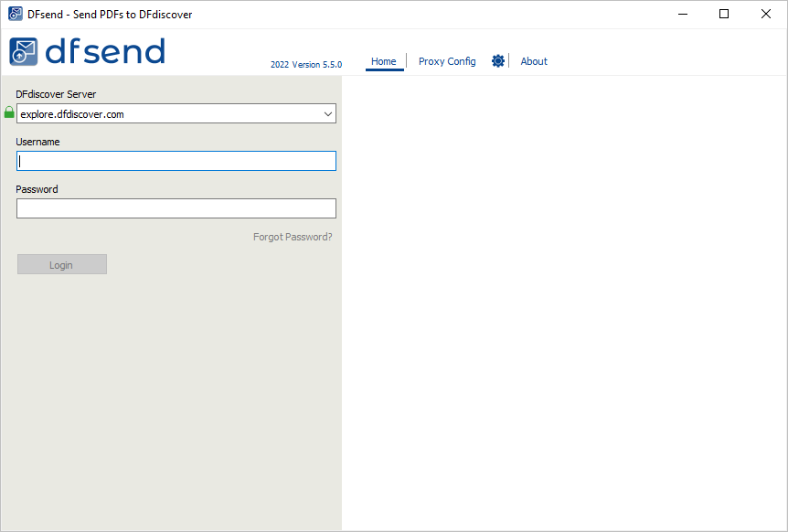Viewport: 788px width, 532px height.
Task: Click the dfsend envelope logo in the header
Action: (x=24, y=52)
